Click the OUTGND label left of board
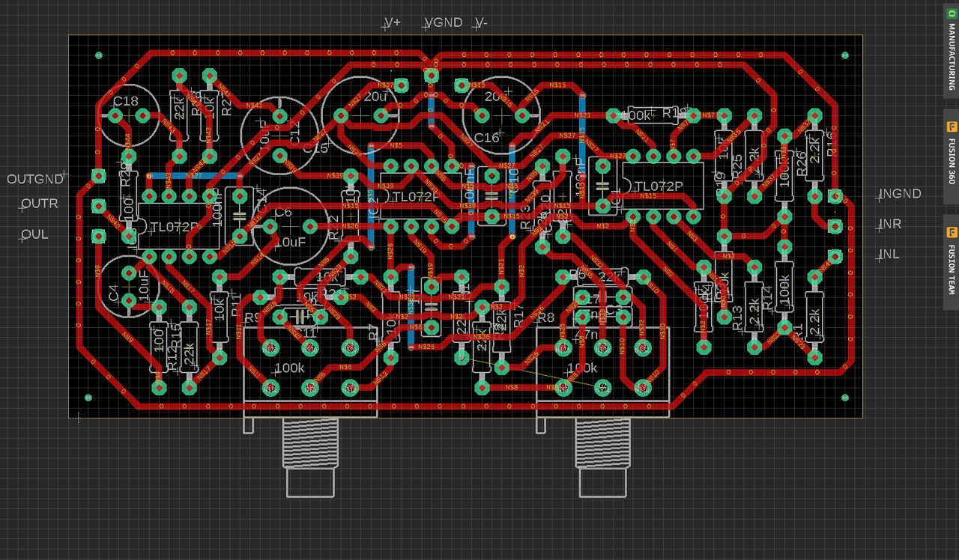Screen dimensions: 959x560 35,180
